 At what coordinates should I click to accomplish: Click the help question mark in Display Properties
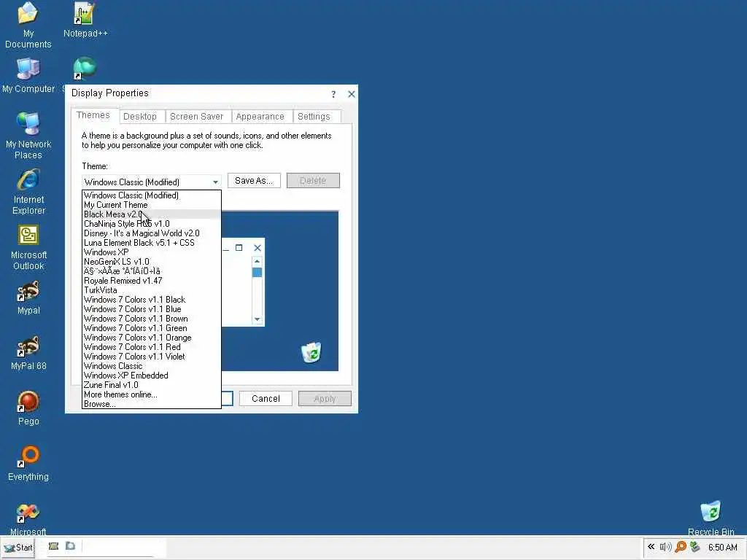333,94
